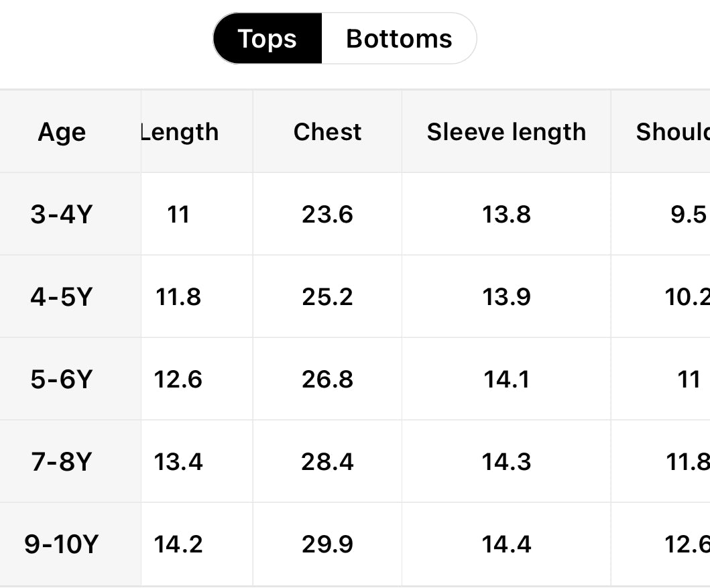Click the 7-8Y age row label
Image resolution: width=710 pixels, height=588 pixels.
coord(61,462)
